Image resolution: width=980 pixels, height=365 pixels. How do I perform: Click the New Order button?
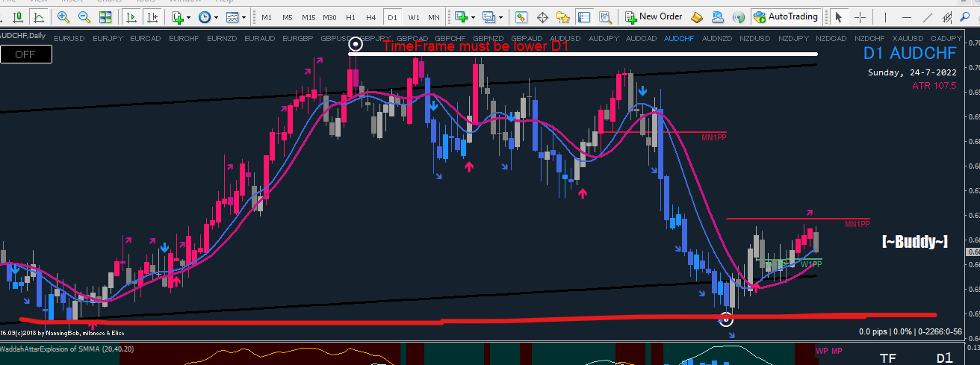pos(654,16)
